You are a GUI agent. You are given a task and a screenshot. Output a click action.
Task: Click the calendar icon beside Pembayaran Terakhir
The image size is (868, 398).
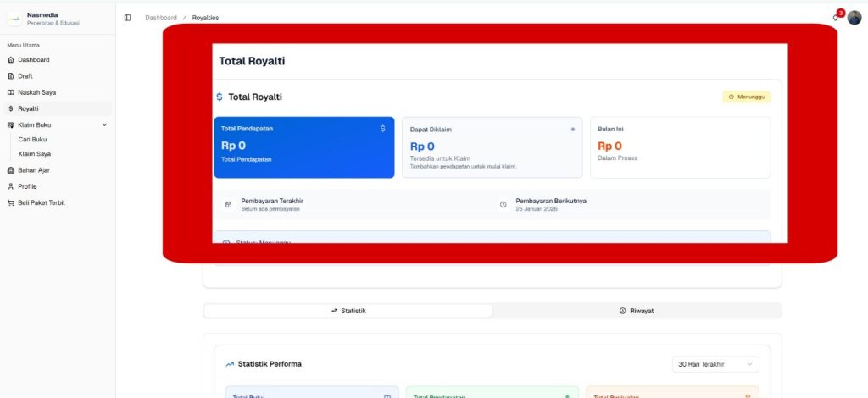[x=228, y=204]
